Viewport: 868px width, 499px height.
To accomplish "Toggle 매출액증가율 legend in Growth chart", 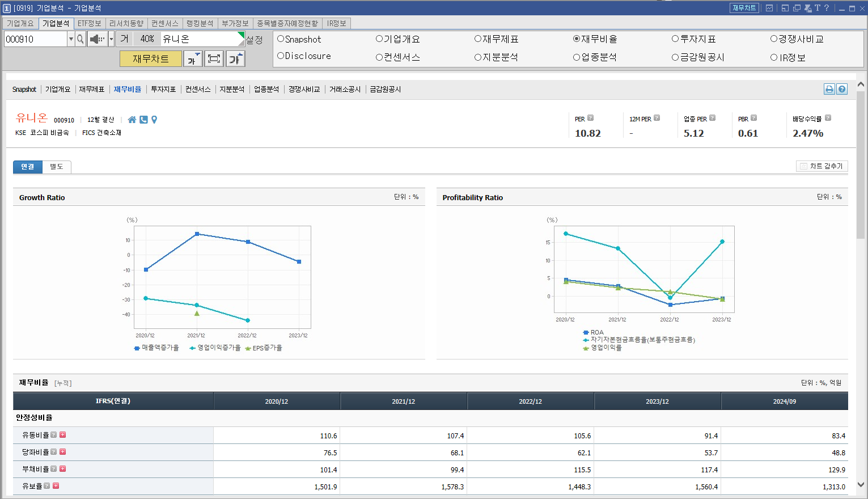I will coord(156,348).
